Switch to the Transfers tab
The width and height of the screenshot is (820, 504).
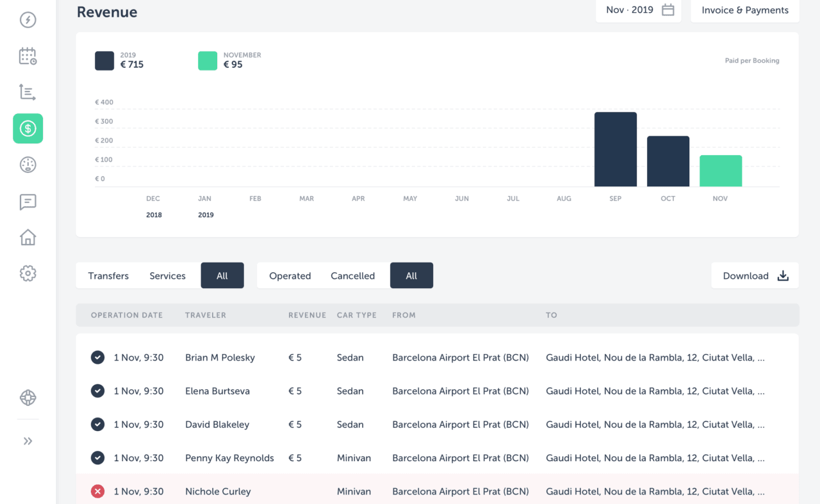point(108,276)
